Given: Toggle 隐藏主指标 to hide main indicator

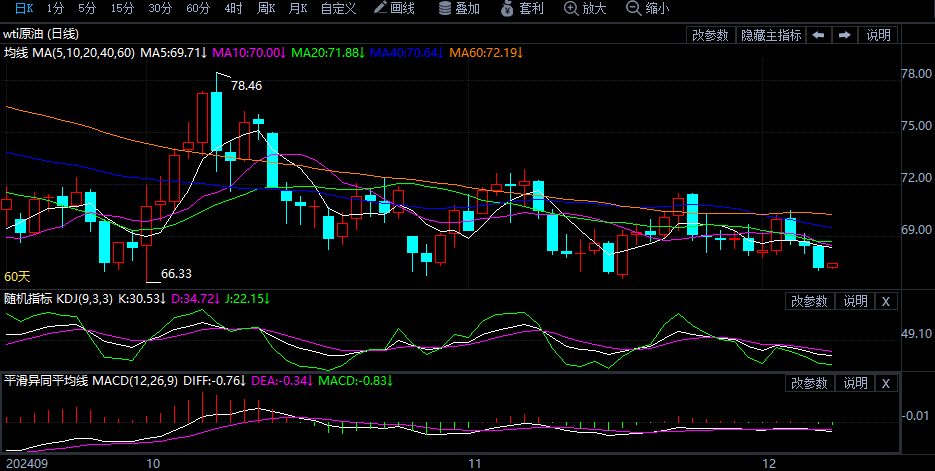Looking at the screenshot, I should [770, 35].
